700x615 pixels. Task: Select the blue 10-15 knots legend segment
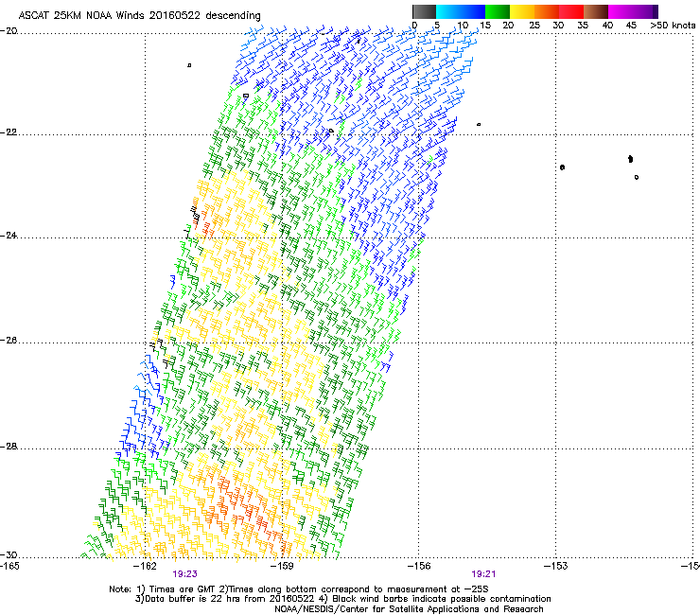473,11
